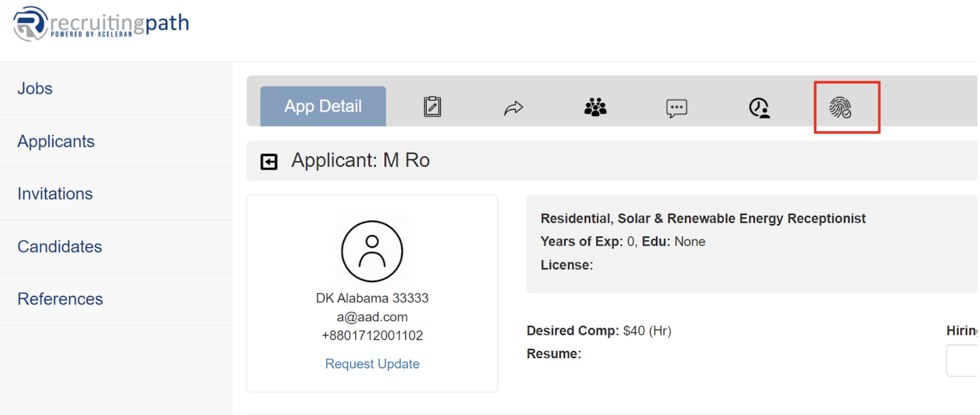Click the License label
Viewport: 980px width, 415px height.
(567, 265)
